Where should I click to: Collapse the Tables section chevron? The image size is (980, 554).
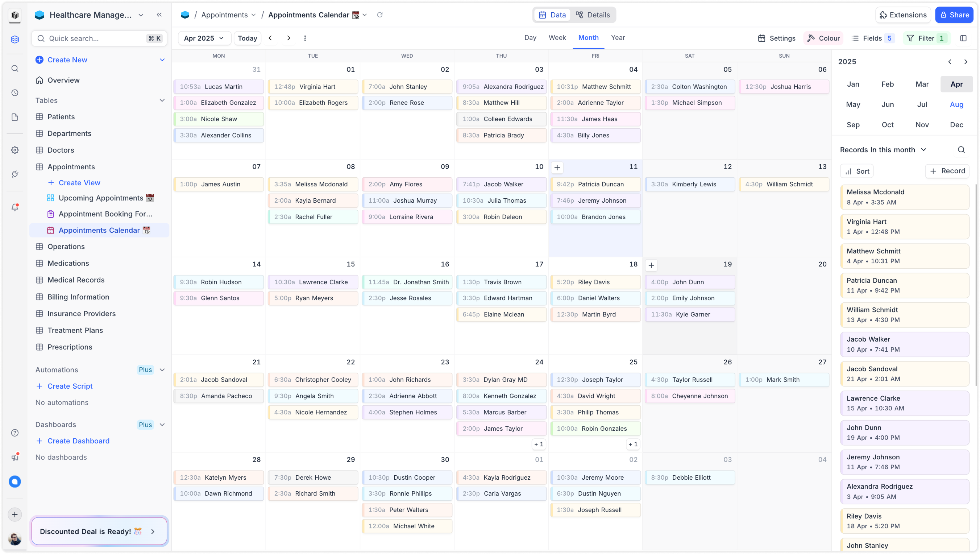tap(162, 100)
